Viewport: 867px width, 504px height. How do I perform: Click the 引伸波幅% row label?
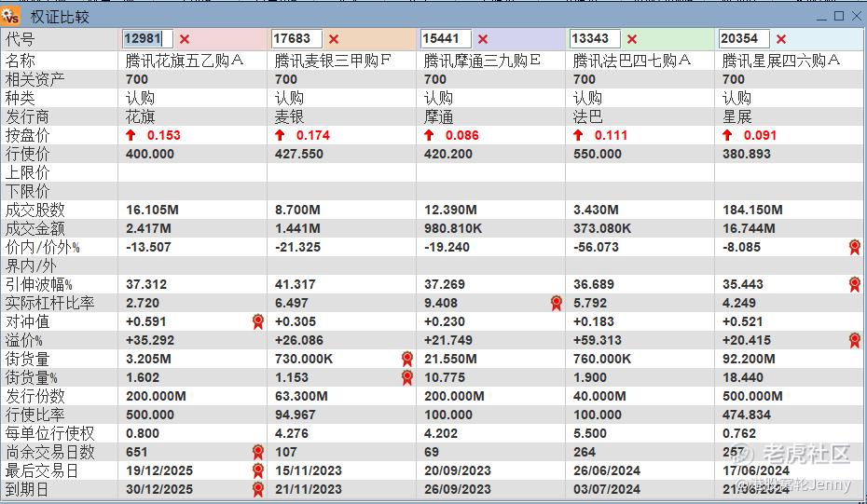[x=39, y=284]
